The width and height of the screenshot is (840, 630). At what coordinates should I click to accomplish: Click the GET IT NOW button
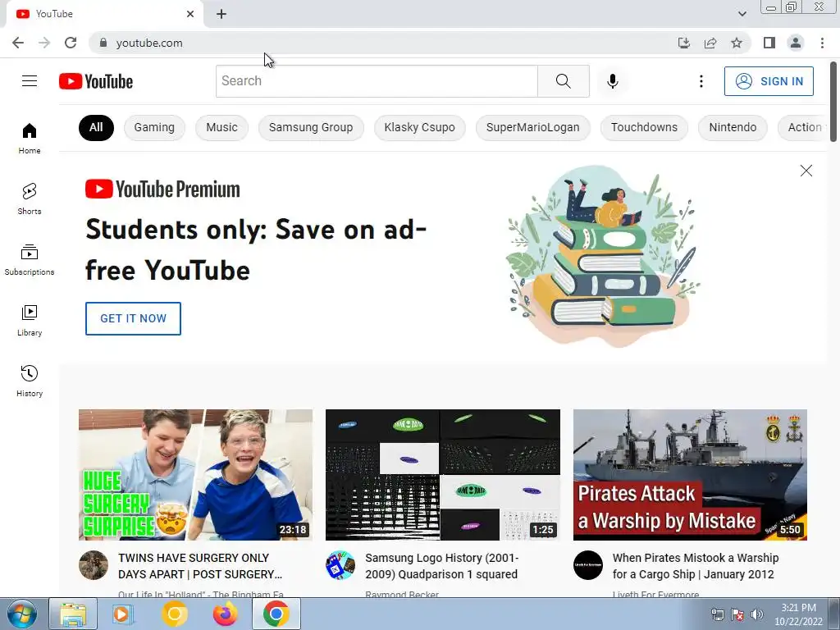click(x=133, y=318)
